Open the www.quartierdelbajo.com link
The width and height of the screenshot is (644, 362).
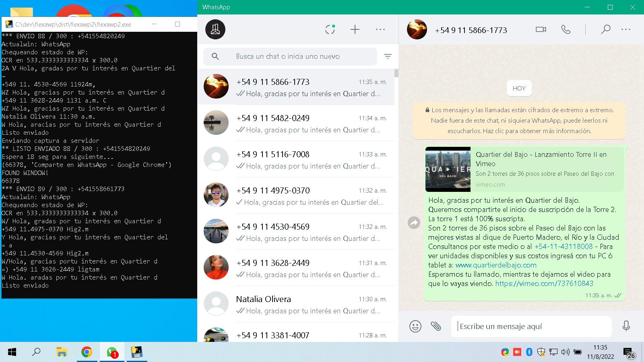pyautogui.click(x=496, y=265)
